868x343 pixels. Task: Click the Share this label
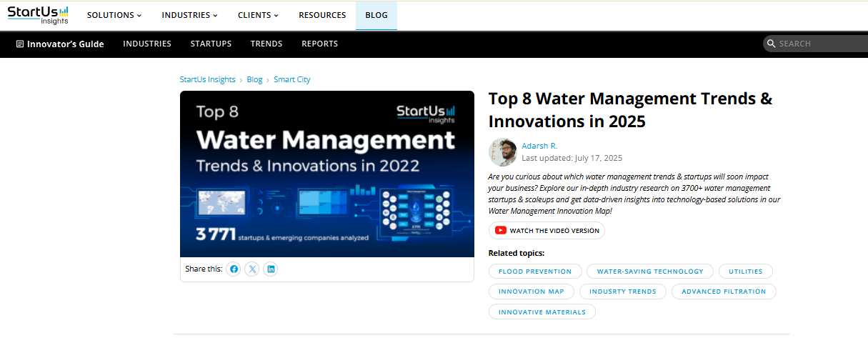204,269
